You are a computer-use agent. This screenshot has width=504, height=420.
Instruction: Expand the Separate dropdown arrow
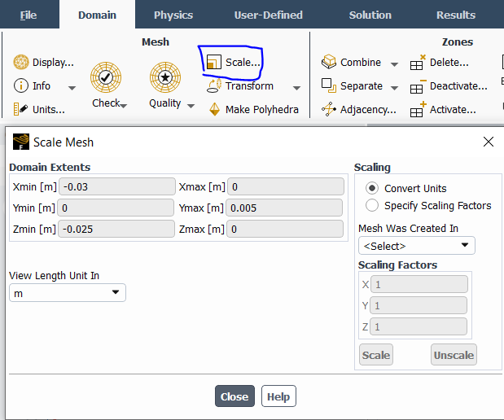click(394, 88)
